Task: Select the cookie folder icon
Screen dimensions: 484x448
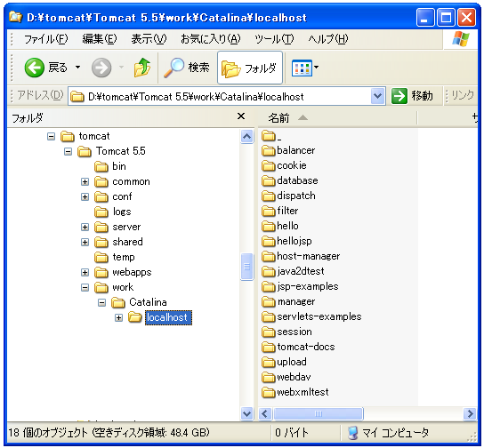Action: tap(268, 165)
